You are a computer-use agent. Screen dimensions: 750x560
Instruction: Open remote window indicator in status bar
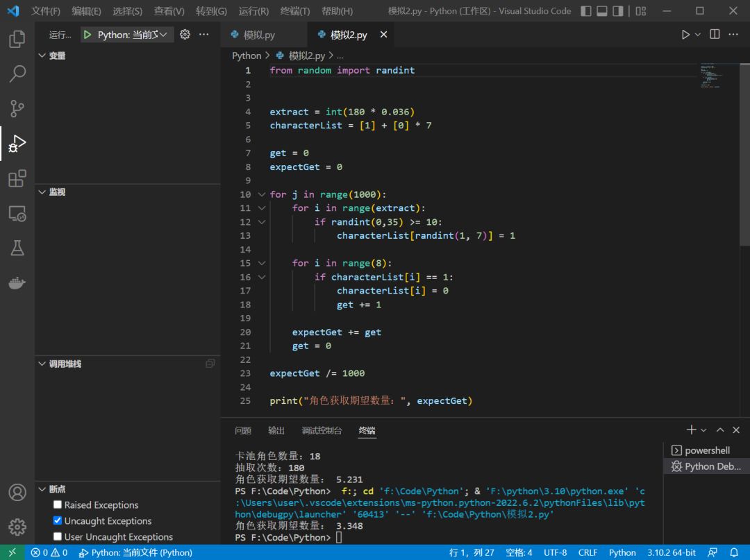(x=12, y=552)
